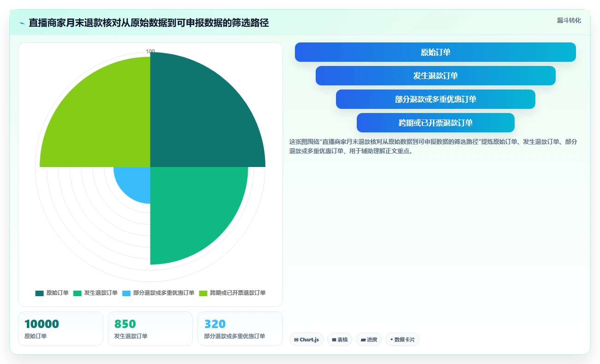
Task: Click the icon inside the Chart.js tag
Action: coord(296,340)
